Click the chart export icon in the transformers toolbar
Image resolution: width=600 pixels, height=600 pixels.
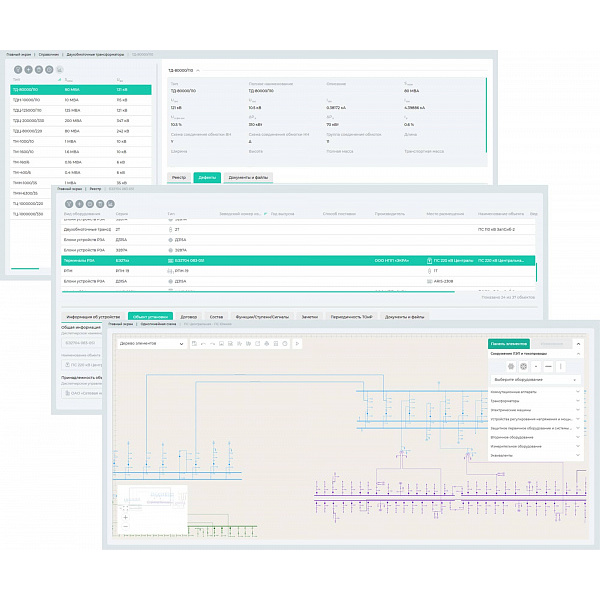pos(59,70)
